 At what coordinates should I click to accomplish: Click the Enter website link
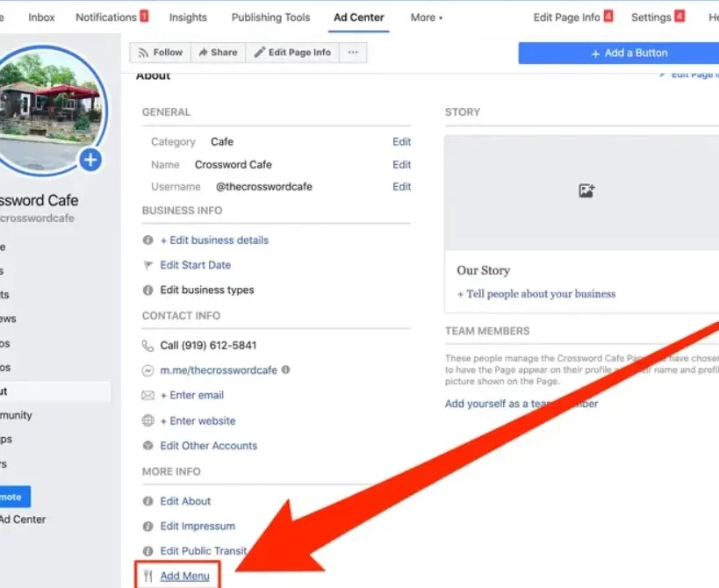coord(198,420)
